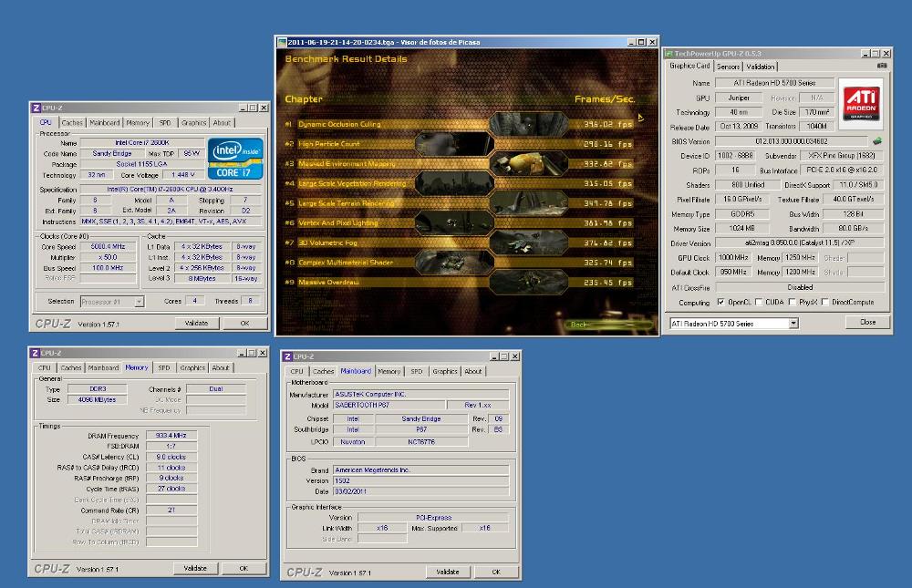Viewport: 912px width, 588px height.
Task: Click the 396.02 fps benchmark result
Action: pos(607,124)
